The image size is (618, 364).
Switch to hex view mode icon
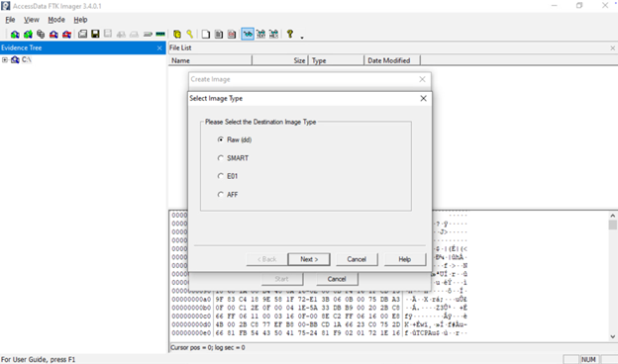click(273, 35)
